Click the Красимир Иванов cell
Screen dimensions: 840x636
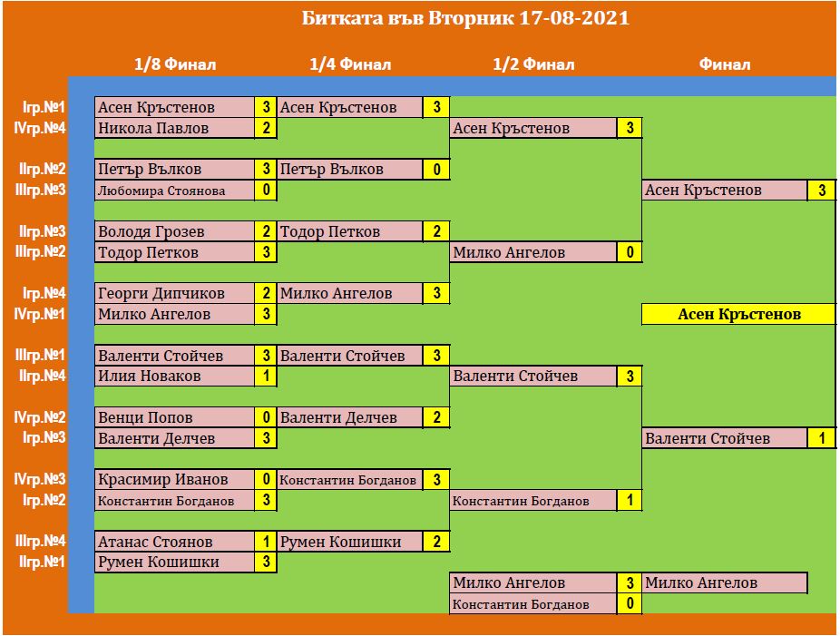[174, 480]
